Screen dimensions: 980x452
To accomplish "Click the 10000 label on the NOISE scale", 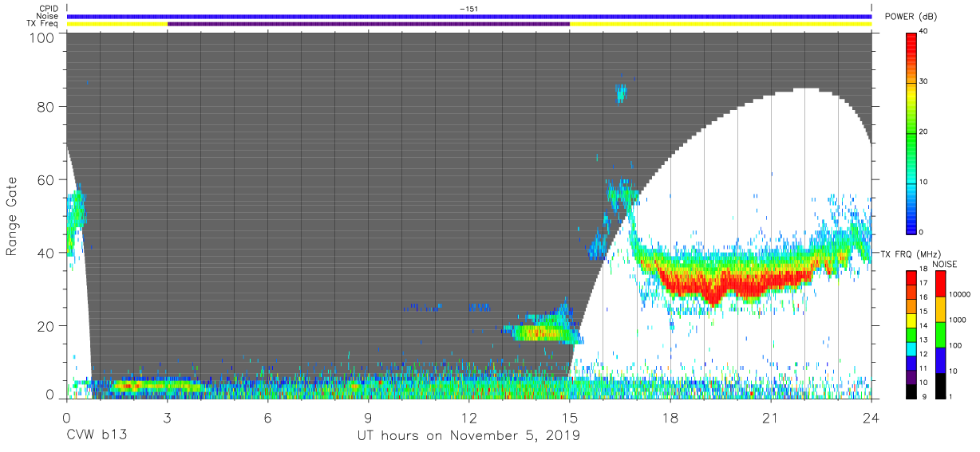I will click(x=959, y=295).
